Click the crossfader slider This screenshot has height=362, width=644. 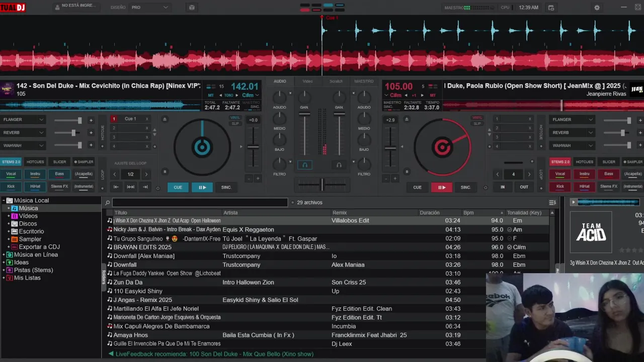pyautogui.click(x=322, y=185)
